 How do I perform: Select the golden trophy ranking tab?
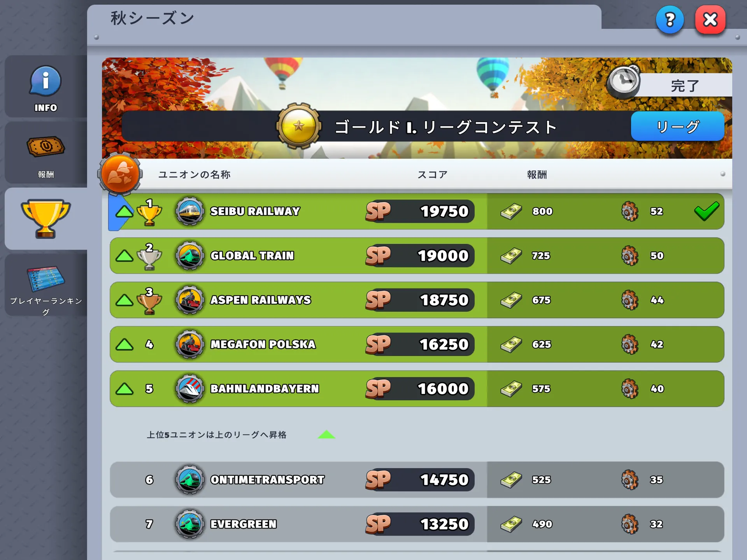(46, 219)
